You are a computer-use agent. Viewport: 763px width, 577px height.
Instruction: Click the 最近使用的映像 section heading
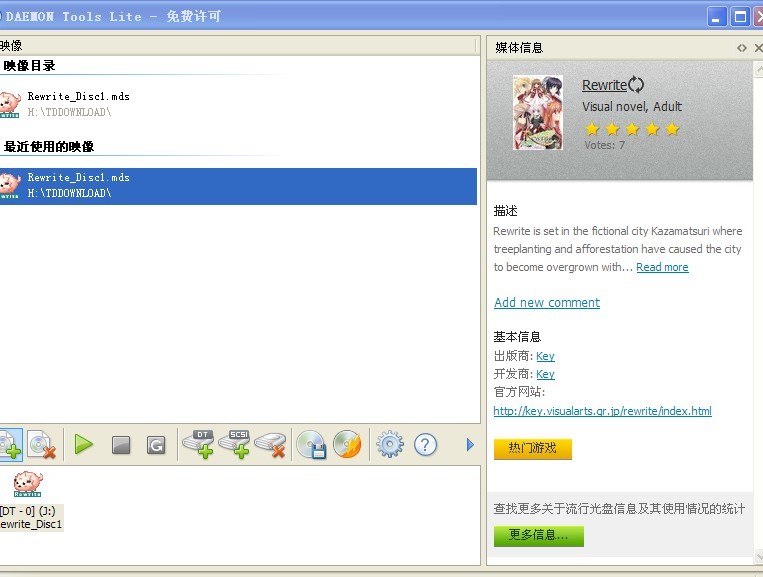[x=49, y=146]
